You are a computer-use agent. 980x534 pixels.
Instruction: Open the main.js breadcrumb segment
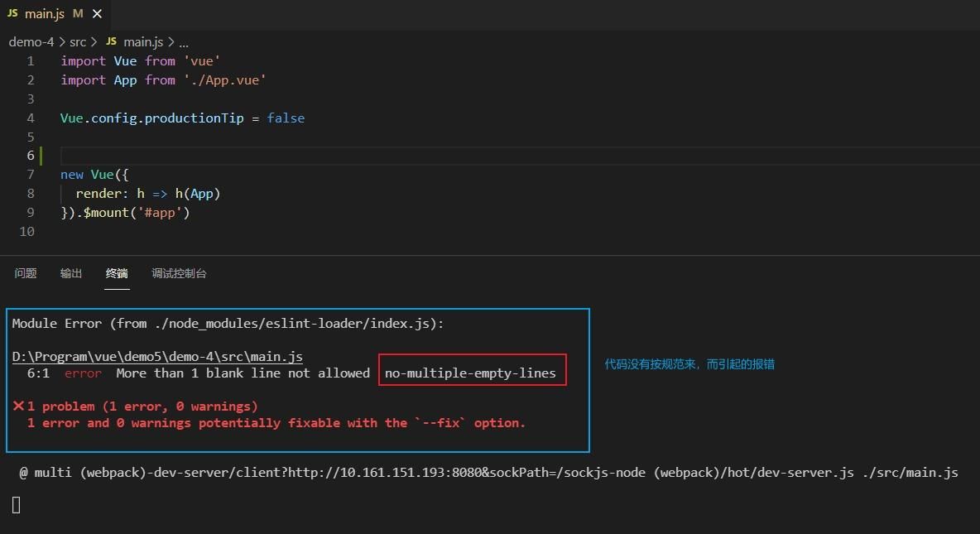143,41
